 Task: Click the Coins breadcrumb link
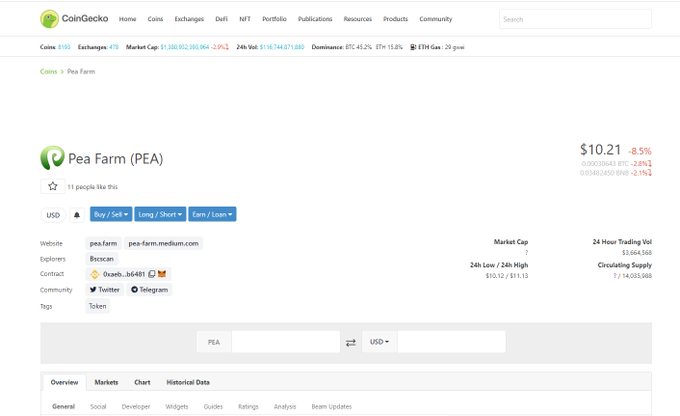tap(49, 72)
